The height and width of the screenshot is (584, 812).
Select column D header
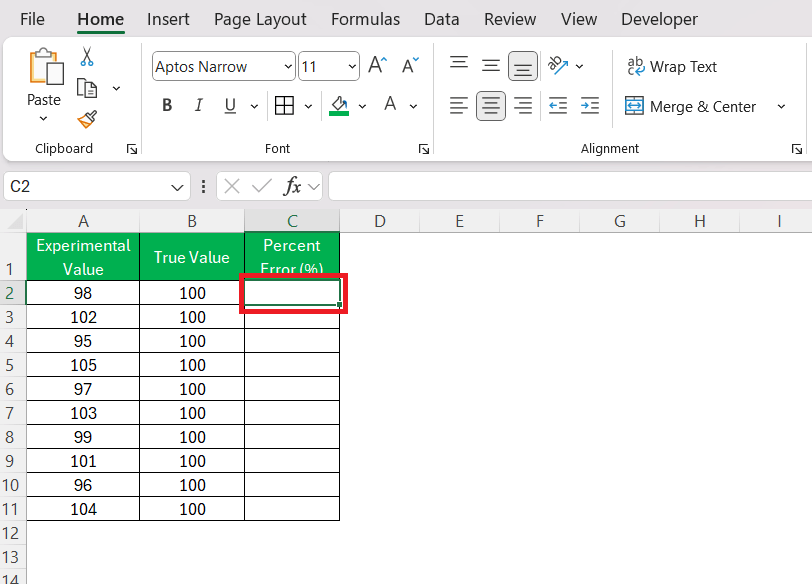pos(380,221)
